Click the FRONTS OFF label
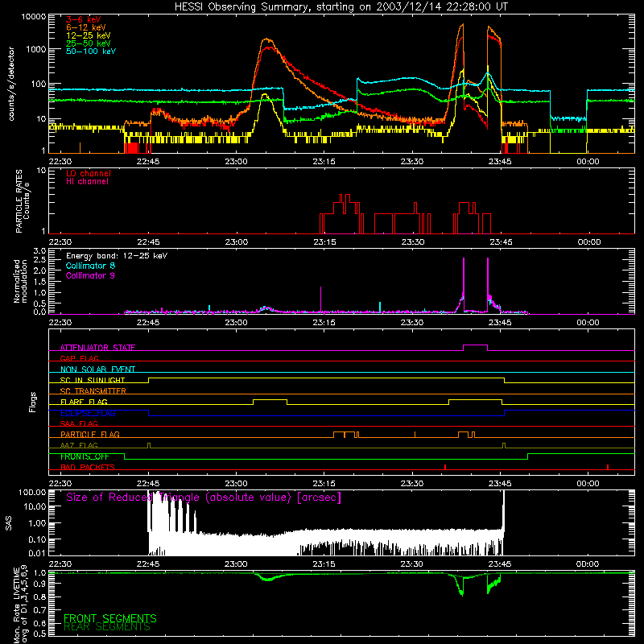Screen dimensions: 644x644 pos(85,456)
